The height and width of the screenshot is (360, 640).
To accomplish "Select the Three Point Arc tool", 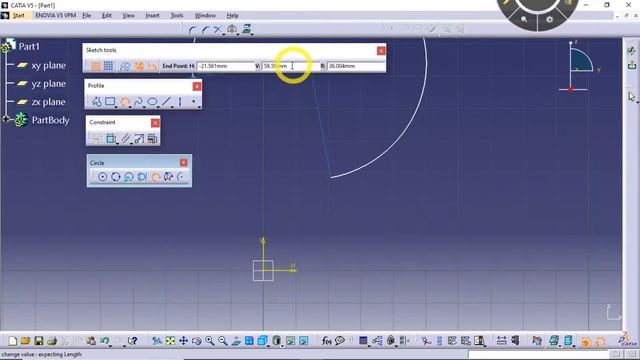I will click(155, 177).
